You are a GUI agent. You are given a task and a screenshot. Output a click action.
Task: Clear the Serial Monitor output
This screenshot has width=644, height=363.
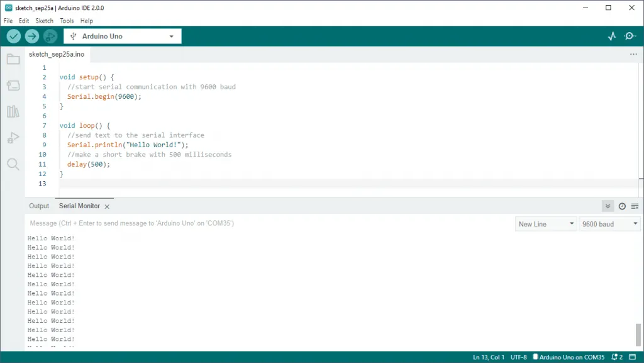coord(635,206)
